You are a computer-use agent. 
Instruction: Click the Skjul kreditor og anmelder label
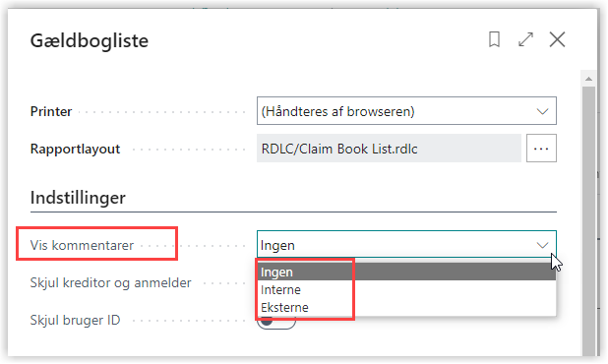pos(110,283)
